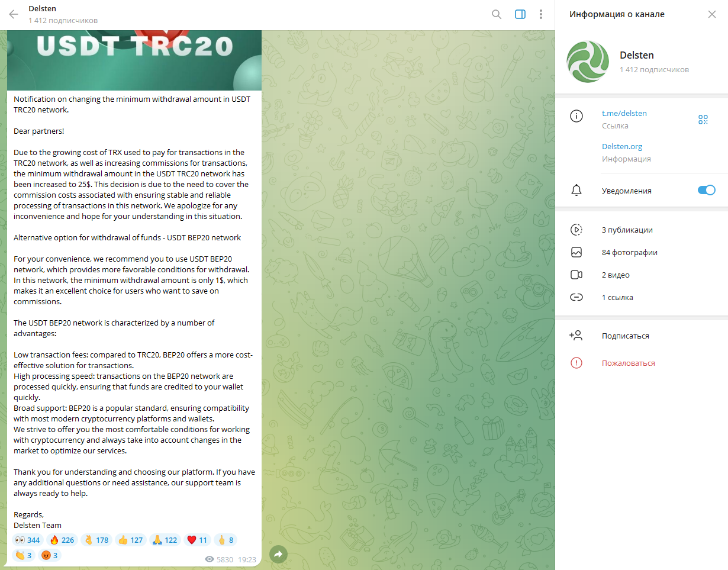Image resolution: width=728 pixels, height=570 pixels.
Task: Click the red warning icon next to Пожаловаться
Action: tap(576, 363)
